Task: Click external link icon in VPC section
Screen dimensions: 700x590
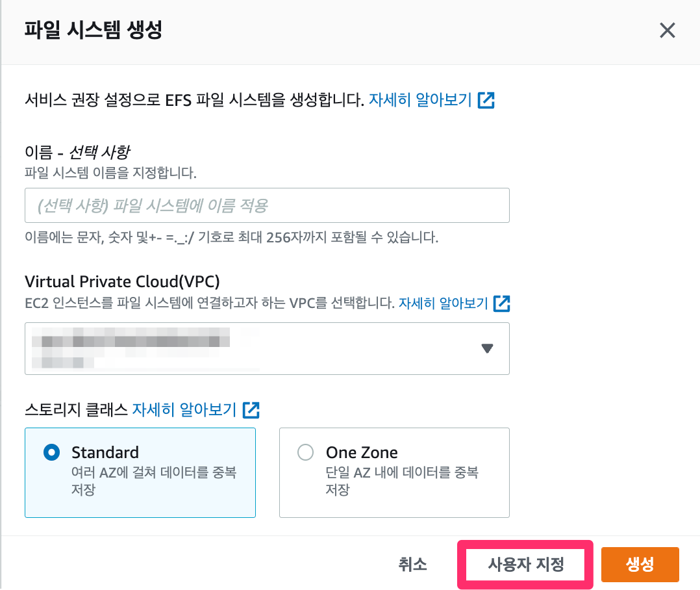Action: pos(502,303)
